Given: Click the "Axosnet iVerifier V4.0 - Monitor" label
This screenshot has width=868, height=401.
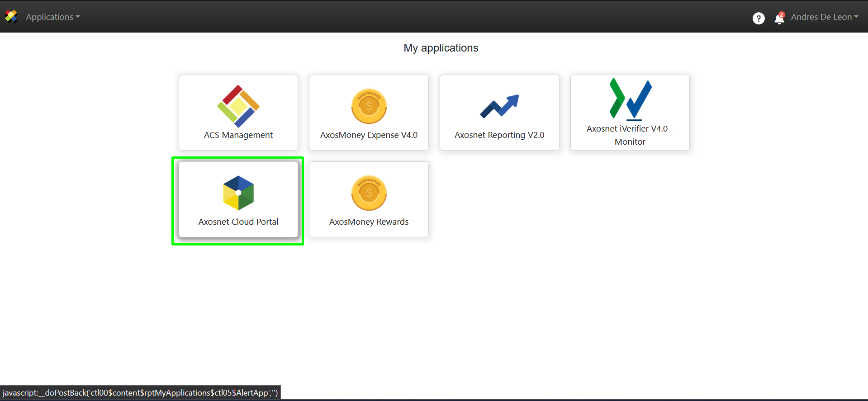Looking at the screenshot, I should 630,135.
